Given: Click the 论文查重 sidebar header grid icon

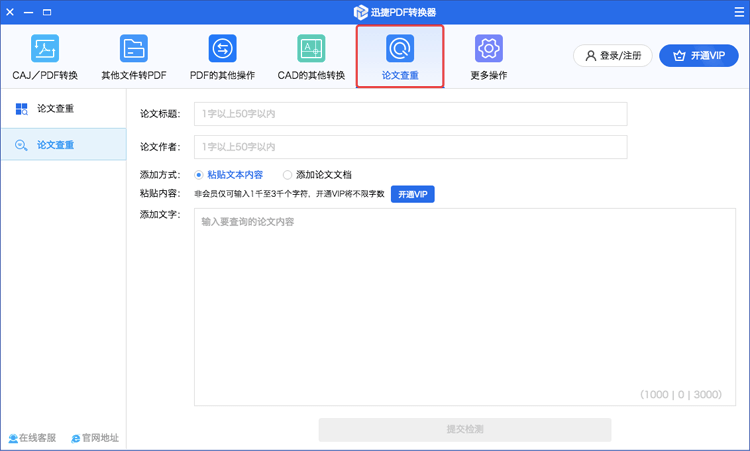Looking at the screenshot, I should point(22,109).
